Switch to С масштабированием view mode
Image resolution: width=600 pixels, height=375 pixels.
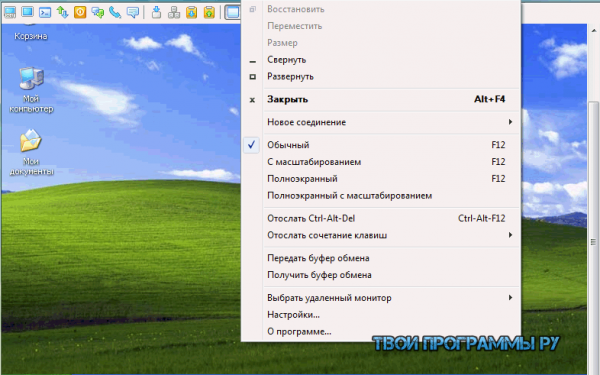point(381,162)
